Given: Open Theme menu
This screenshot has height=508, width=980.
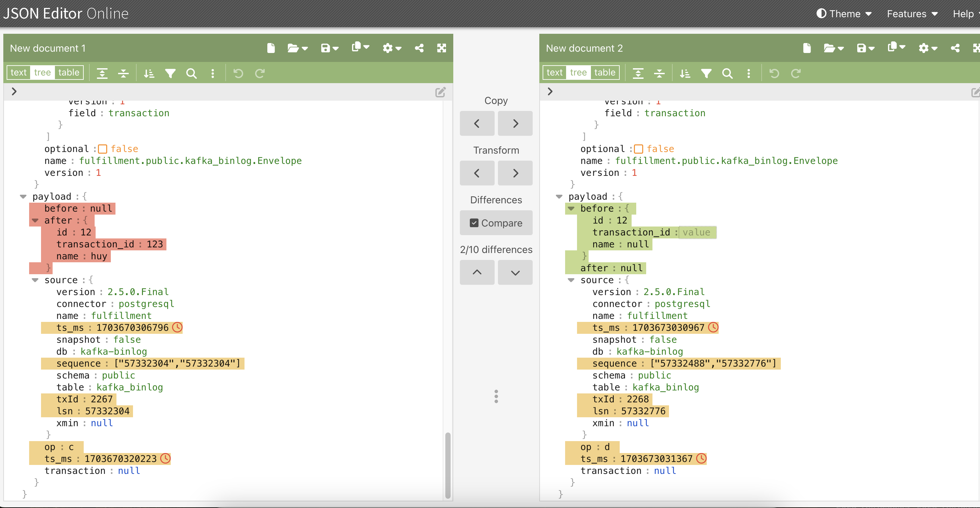Looking at the screenshot, I should coord(844,14).
